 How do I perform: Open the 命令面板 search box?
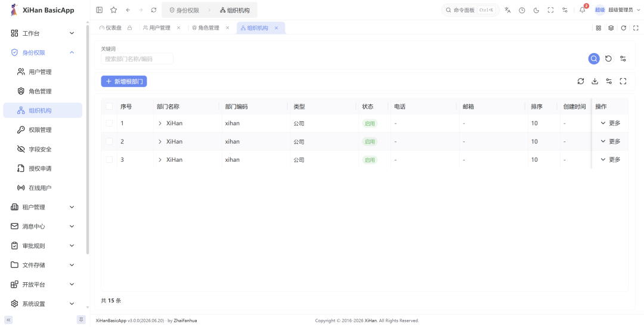point(470,10)
